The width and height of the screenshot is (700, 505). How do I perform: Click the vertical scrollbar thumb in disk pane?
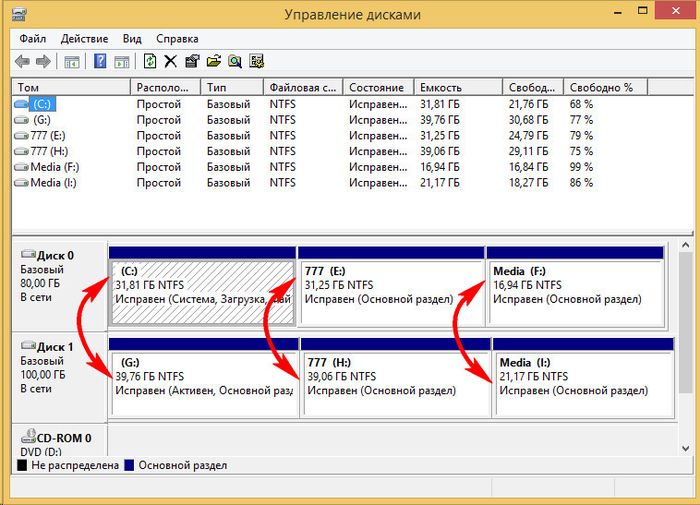[x=686, y=322]
